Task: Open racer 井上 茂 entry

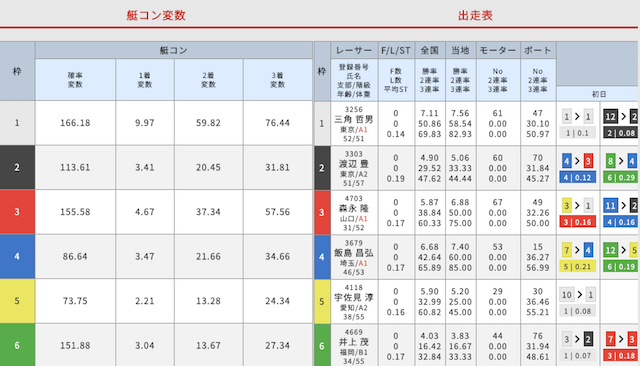Action: click(353, 342)
